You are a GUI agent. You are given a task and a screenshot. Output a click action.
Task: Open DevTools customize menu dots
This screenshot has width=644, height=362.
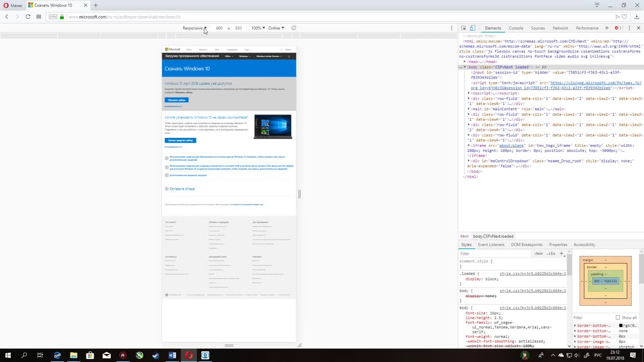tap(629, 28)
